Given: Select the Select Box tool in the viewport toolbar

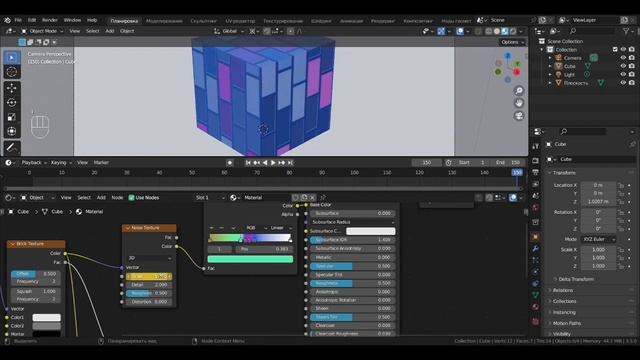Looking at the screenshot, I should [11, 58].
